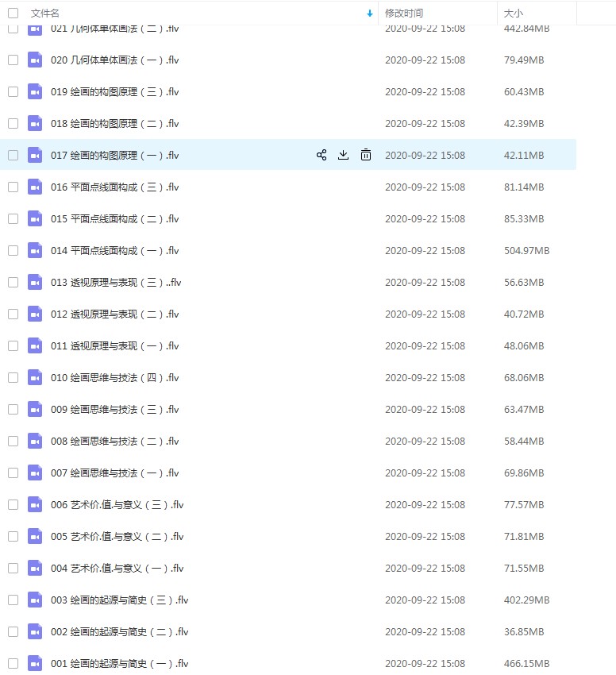Click the size value 79.49MB
Viewport: 616px width, 675px height.
(524, 60)
